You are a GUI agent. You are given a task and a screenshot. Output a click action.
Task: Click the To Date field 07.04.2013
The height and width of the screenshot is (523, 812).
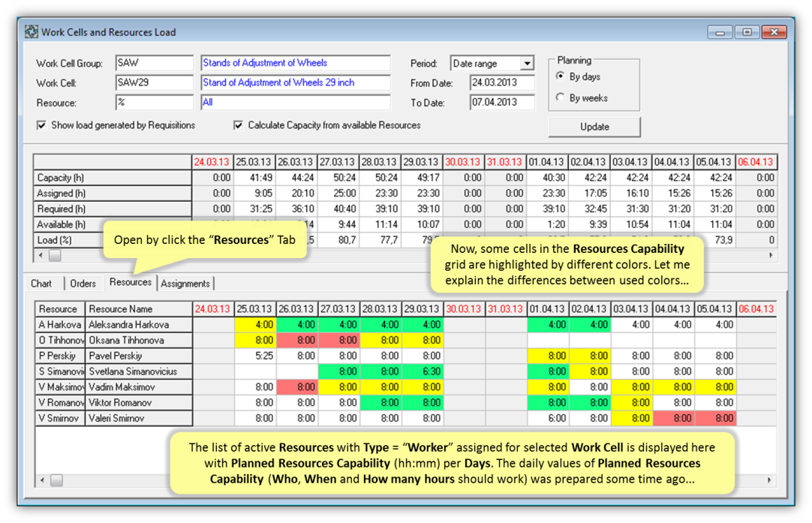pos(502,102)
